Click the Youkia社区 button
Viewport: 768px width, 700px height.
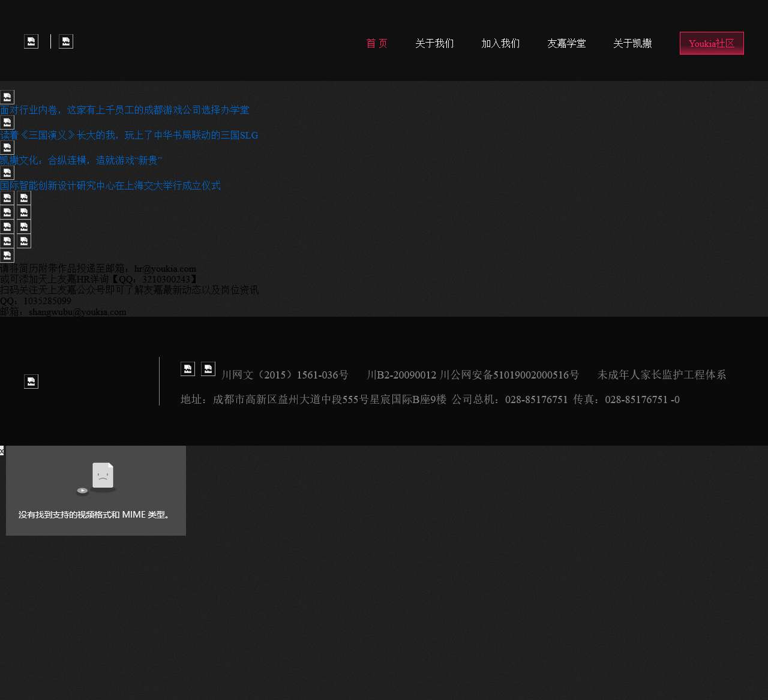point(712,43)
